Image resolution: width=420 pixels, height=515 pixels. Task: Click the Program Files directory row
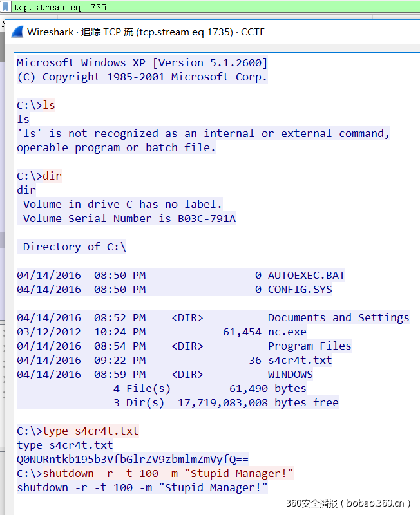pos(184,346)
